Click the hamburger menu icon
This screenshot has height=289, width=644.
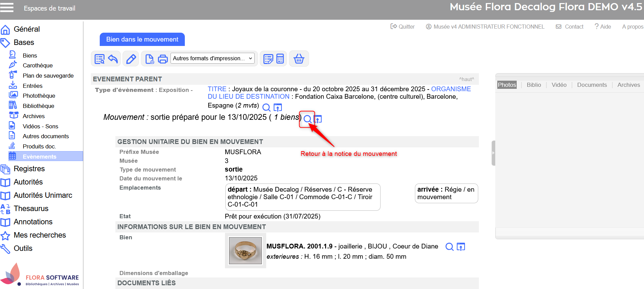tap(7, 7)
